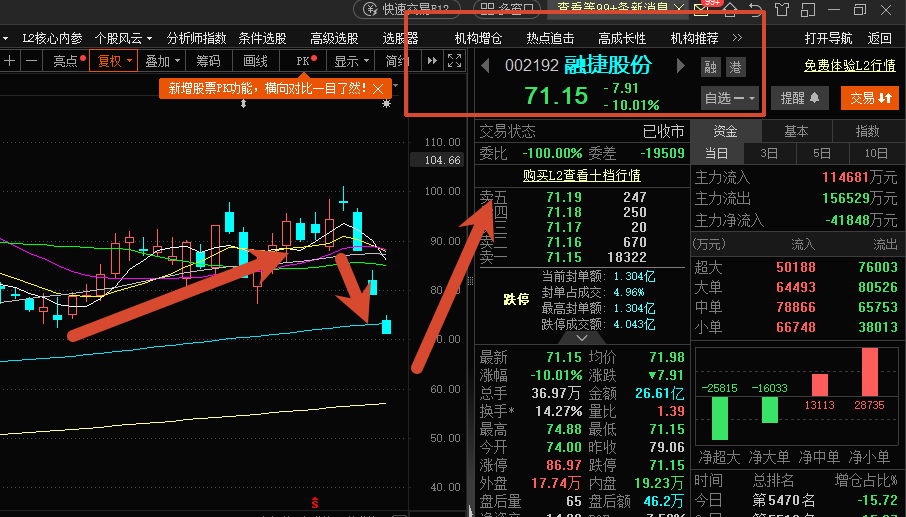
Task: Open the 复权 adjustment dropdown
Action: [x=114, y=61]
